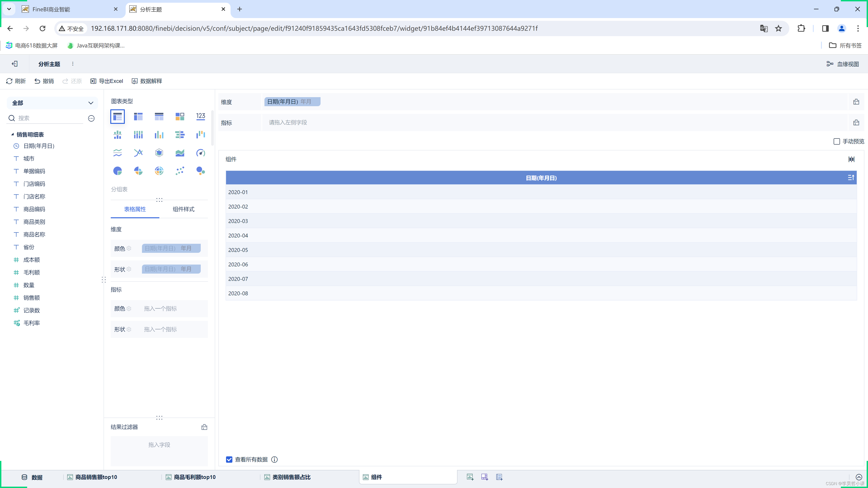Select the color-block heatmap chart type
This screenshot has height=488, width=868.
pyautogui.click(x=180, y=117)
